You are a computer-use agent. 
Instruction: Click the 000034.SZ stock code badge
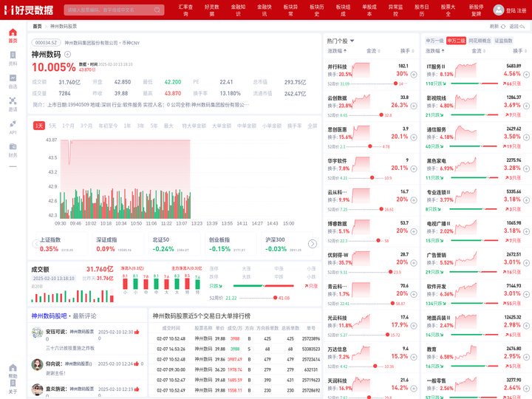(x=46, y=43)
